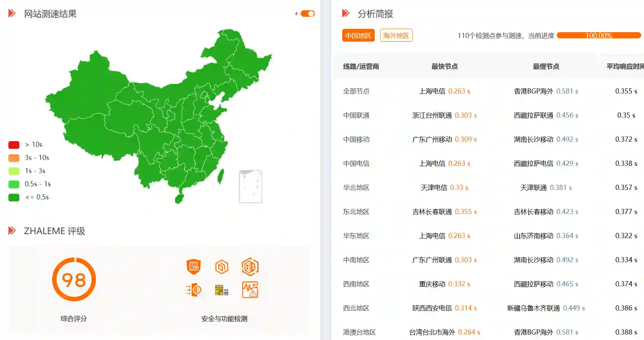Click the 线路/运营商 column header
The height and width of the screenshot is (340, 644).
point(360,66)
